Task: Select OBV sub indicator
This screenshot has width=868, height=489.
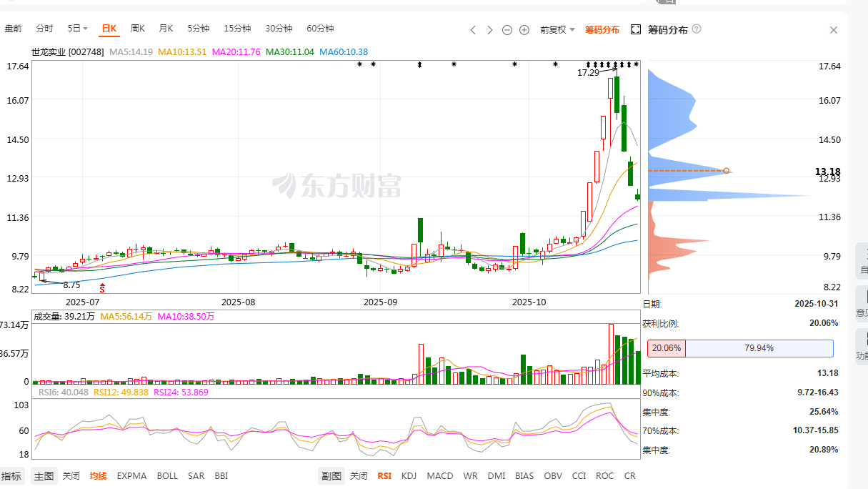Action: coord(553,476)
